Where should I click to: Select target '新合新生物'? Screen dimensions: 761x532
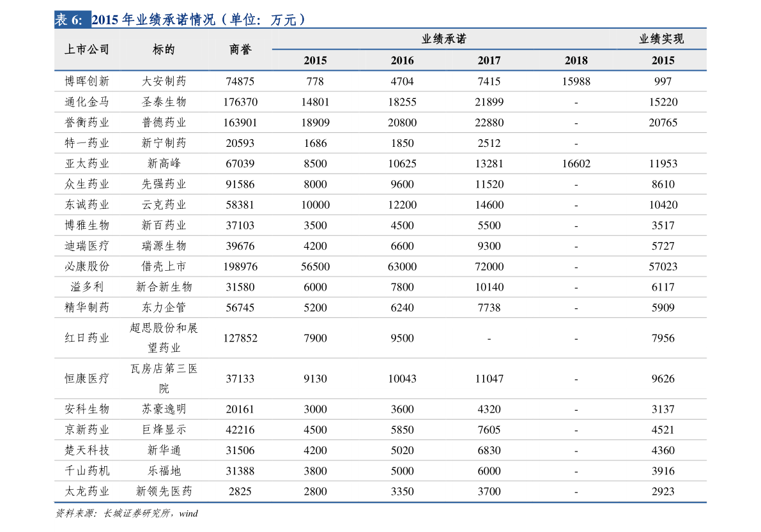(164, 287)
